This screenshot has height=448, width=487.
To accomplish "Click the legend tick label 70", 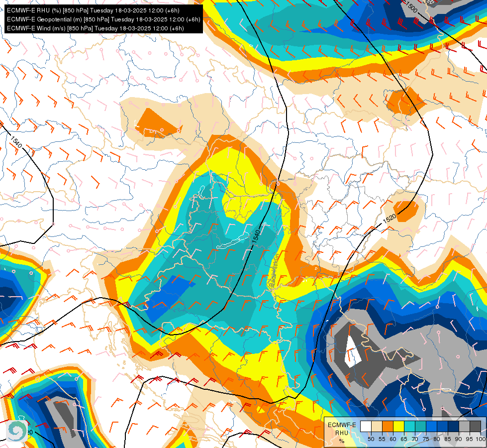I will tap(415, 439).
